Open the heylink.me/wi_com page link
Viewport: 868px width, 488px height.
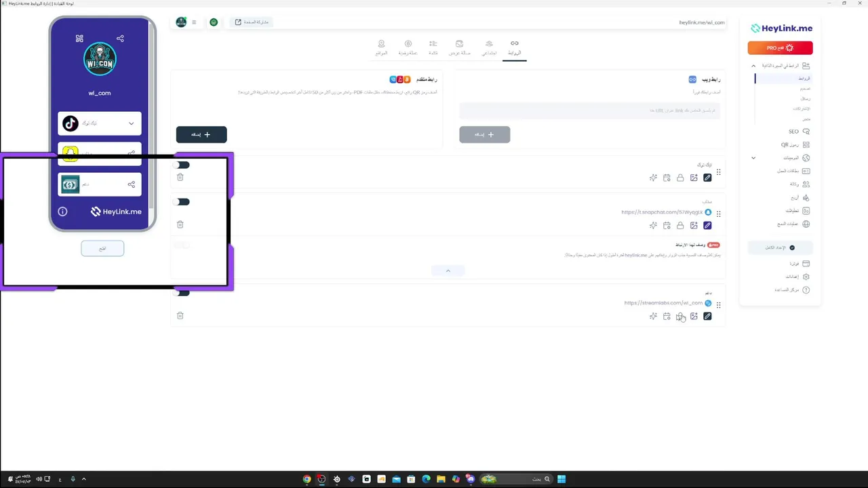(702, 22)
